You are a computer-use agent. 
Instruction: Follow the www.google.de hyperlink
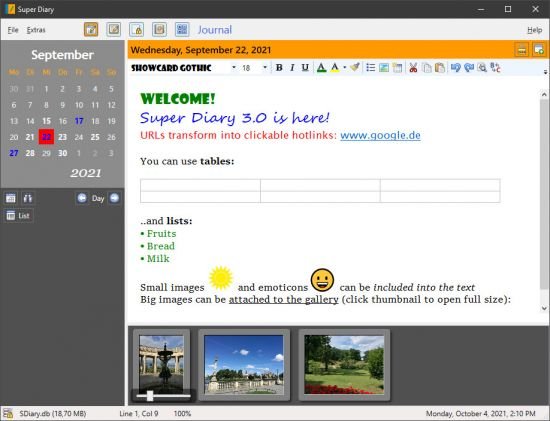(x=380, y=135)
